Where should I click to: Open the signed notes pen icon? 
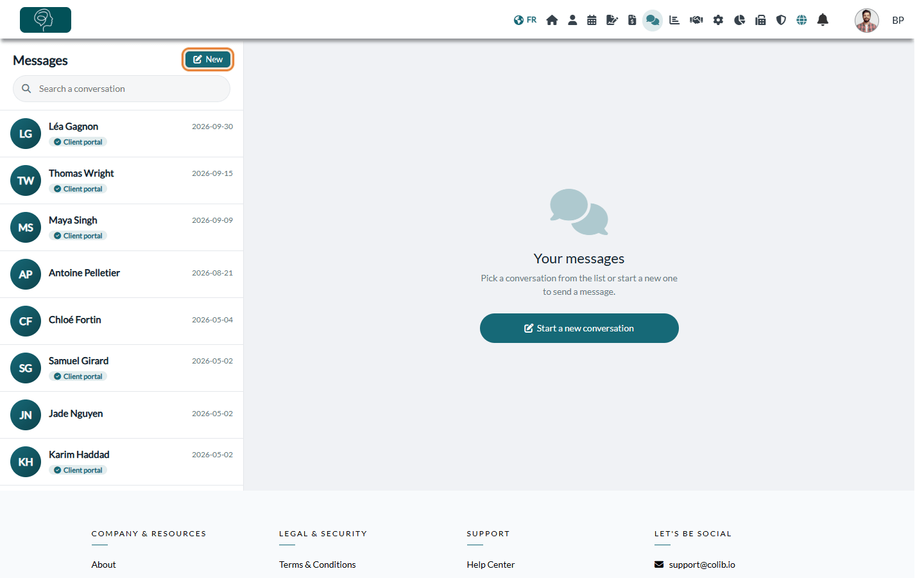click(612, 20)
